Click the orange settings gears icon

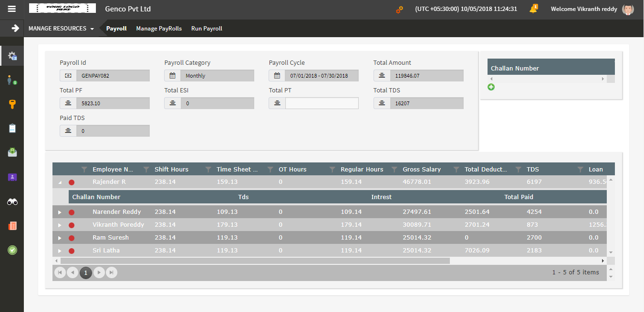(x=399, y=9)
